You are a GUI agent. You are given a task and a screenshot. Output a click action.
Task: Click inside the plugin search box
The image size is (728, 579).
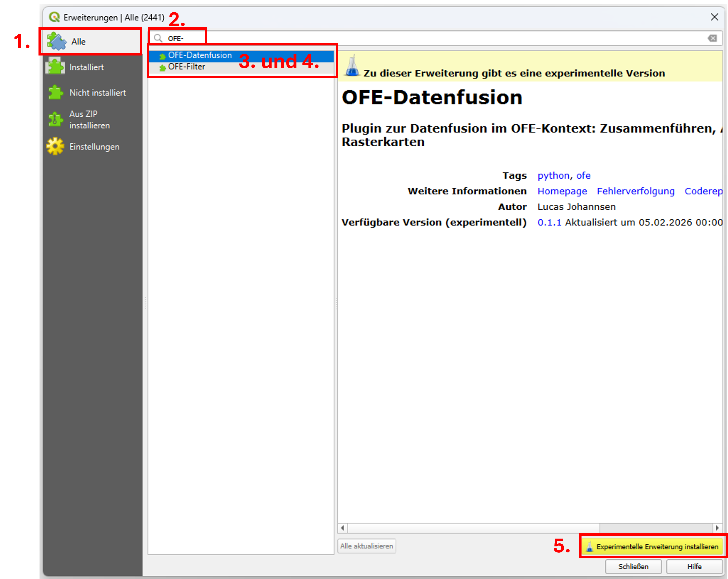[x=405, y=38]
